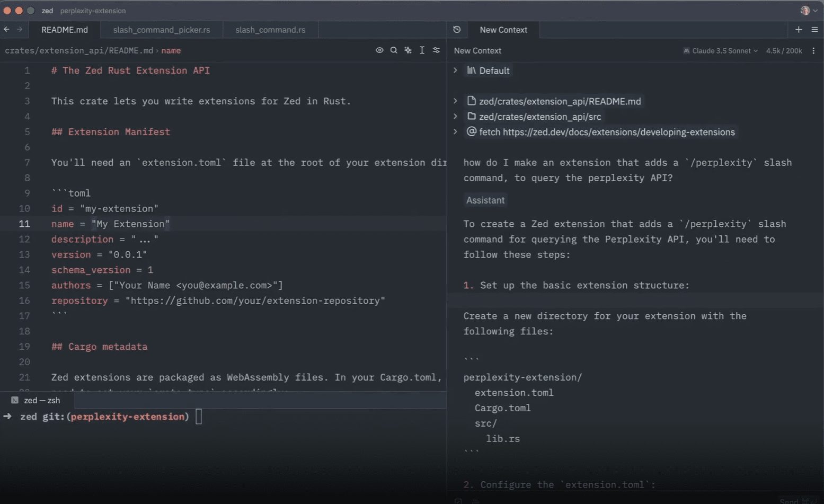Click the inline assist sparkle icon

tap(408, 50)
